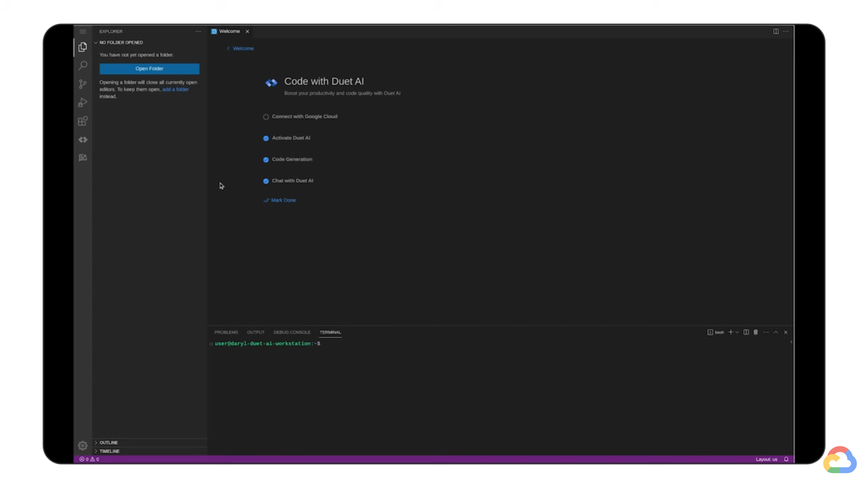The width and height of the screenshot is (868, 488).
Task: Click the Extensions icon in sidebar
Action: (82, 121)
